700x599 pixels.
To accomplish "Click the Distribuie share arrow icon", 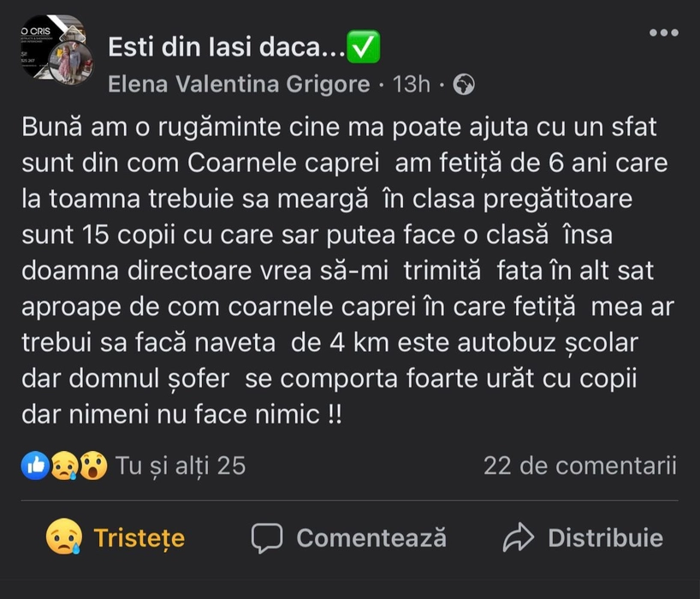I will (519, 537).
